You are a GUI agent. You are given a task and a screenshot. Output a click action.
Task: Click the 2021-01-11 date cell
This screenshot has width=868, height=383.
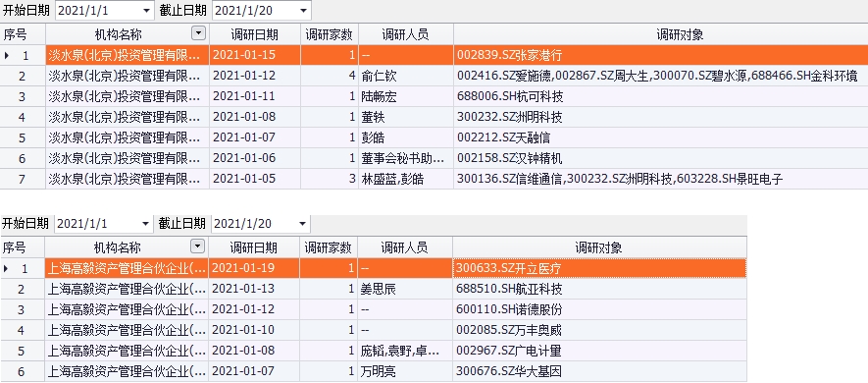255,96
